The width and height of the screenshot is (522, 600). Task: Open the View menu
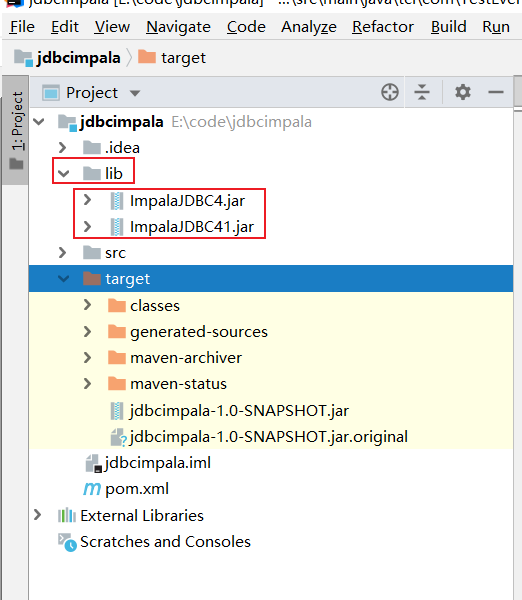pos(112,27)
